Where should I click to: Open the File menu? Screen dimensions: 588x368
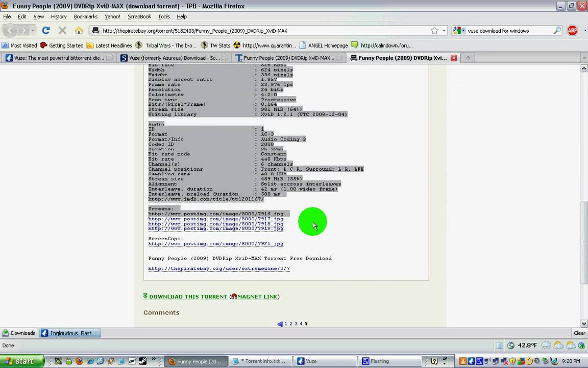point(7,16)
